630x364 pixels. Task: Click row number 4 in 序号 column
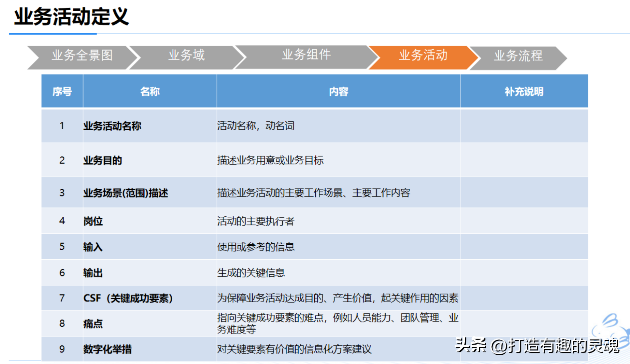point(62,221)
